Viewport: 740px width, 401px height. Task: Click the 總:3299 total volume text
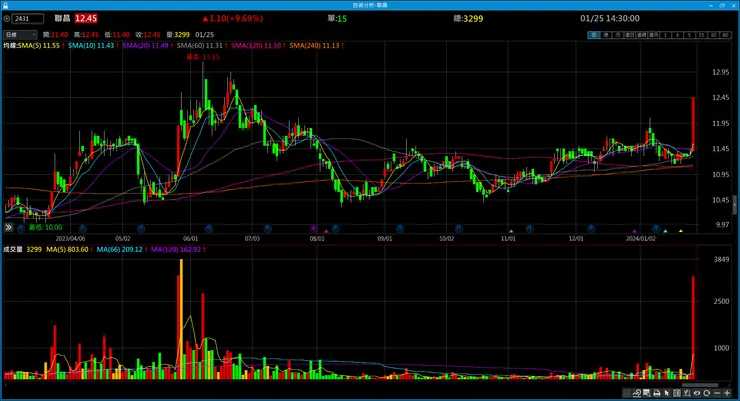coord(468,19)
